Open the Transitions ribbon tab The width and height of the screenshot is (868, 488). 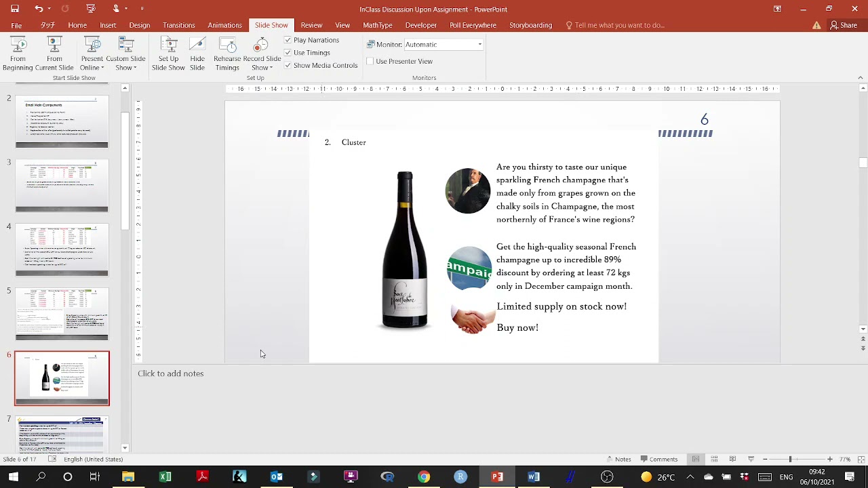coord(178,25)
